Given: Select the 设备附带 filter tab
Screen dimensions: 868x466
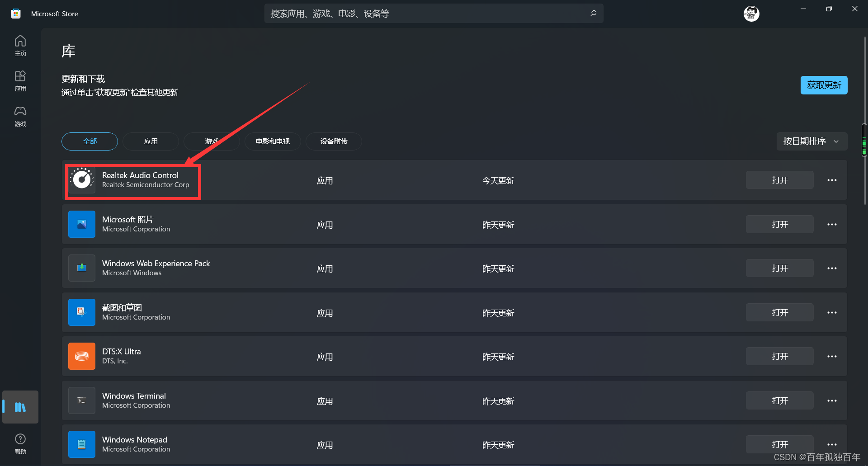Looking at the screenshot, I should [334, 141].
